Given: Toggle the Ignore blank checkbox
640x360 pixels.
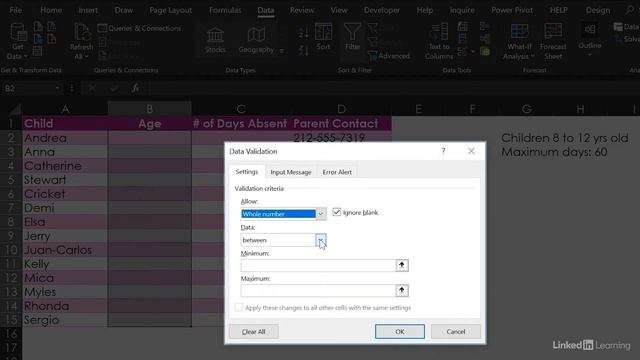Looking at the screenshot, I should coord(337,212).
